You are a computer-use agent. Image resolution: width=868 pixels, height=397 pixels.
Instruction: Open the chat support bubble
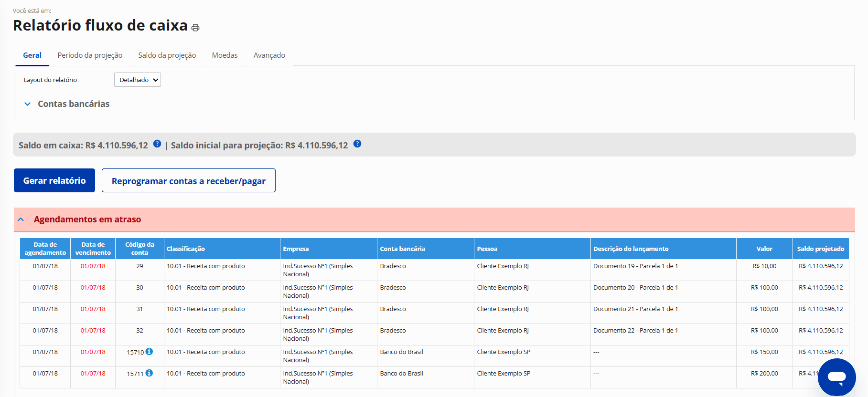[836, 377]
